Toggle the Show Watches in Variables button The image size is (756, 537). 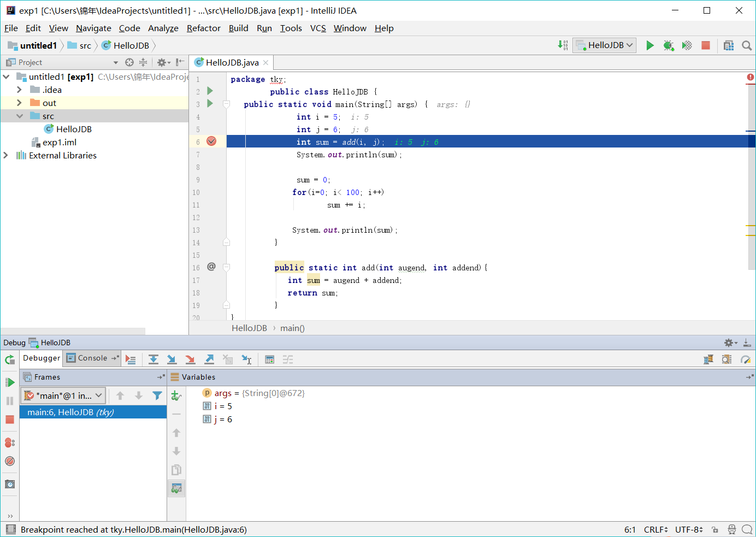[176, 488]
